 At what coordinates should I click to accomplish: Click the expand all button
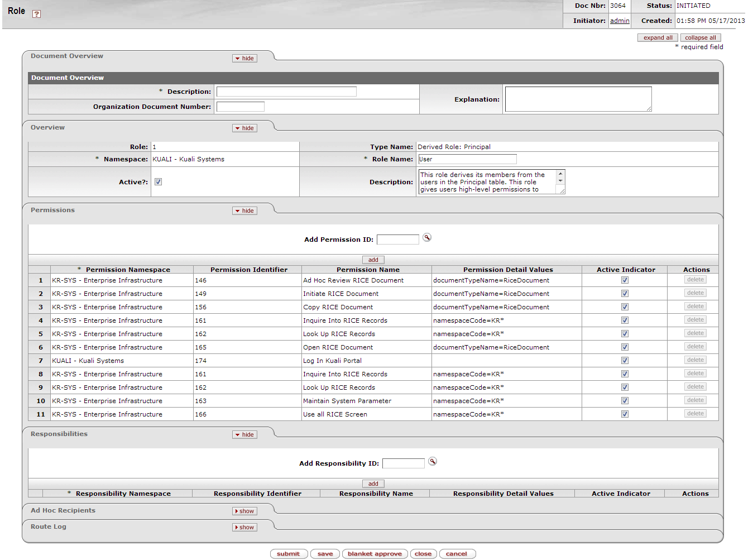(x=658, y=38)
